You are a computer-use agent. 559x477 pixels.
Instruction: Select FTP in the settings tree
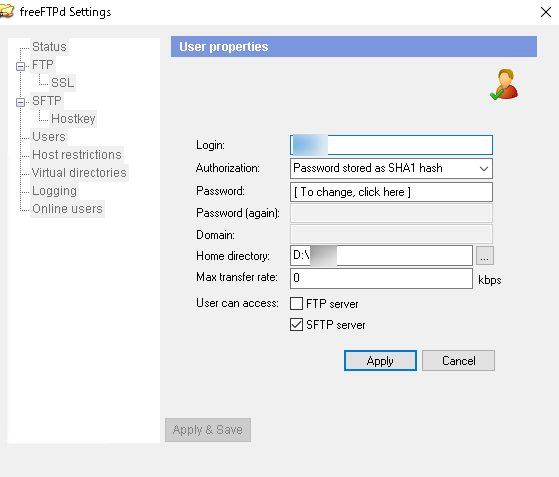pos(42,65)
